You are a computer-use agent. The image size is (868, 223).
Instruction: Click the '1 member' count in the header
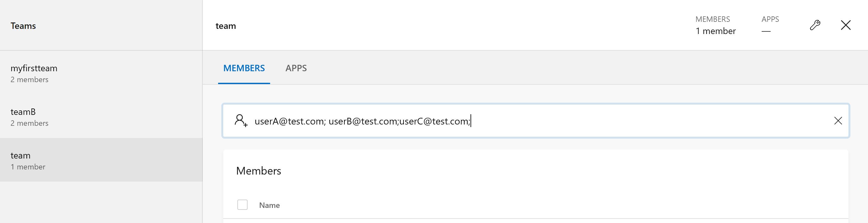715,31
